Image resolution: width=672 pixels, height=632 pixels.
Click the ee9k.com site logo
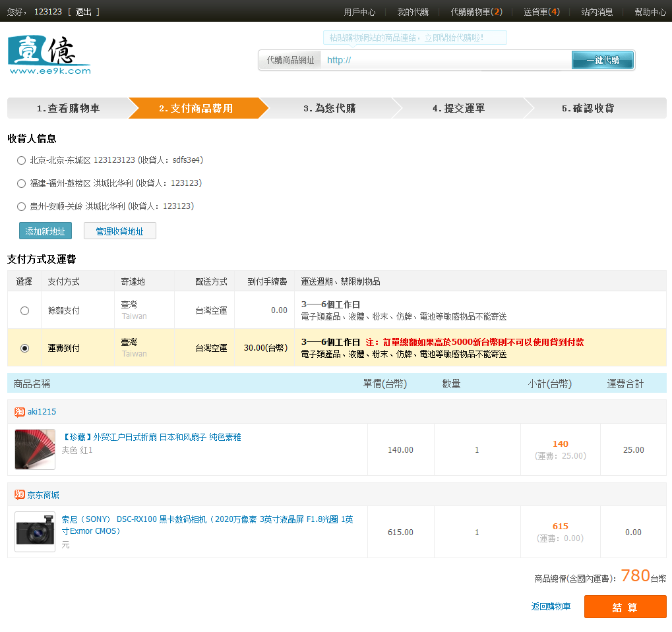tap(49, 55)
